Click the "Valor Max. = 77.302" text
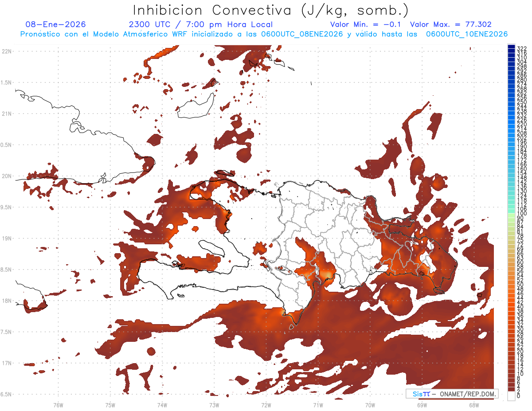 coord(451,24)
